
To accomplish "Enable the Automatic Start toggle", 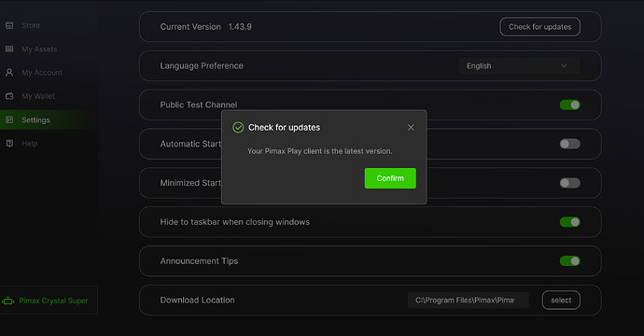I will point(569,144).
